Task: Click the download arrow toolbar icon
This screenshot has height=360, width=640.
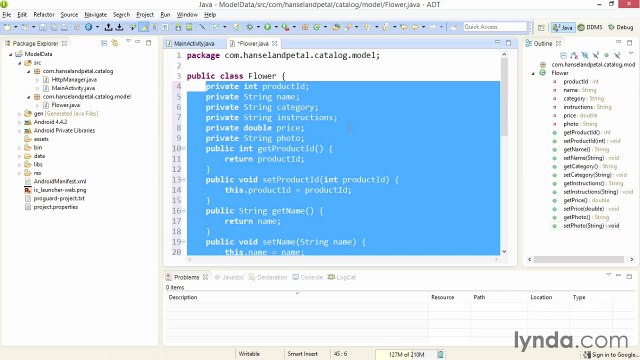Action: [119, 27]
